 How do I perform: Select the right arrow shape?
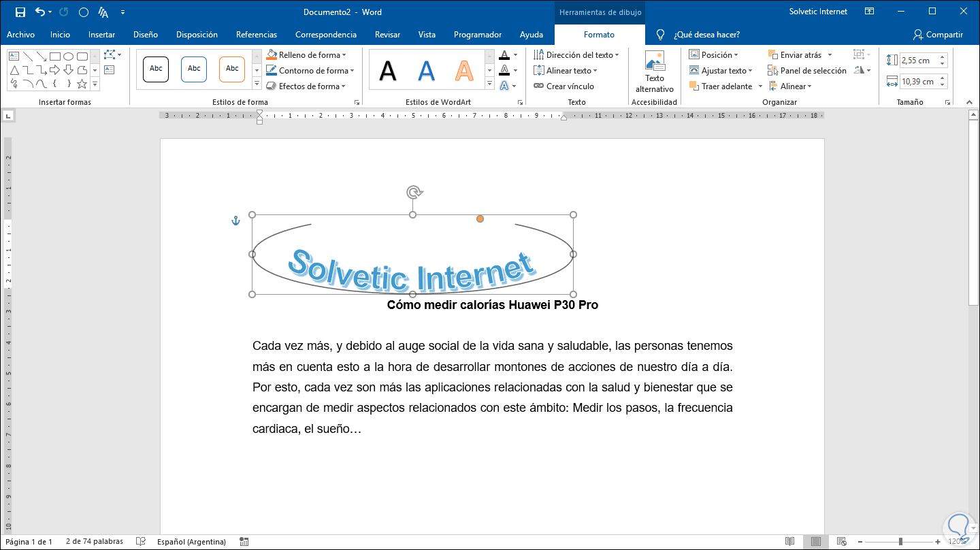point(55,70)
